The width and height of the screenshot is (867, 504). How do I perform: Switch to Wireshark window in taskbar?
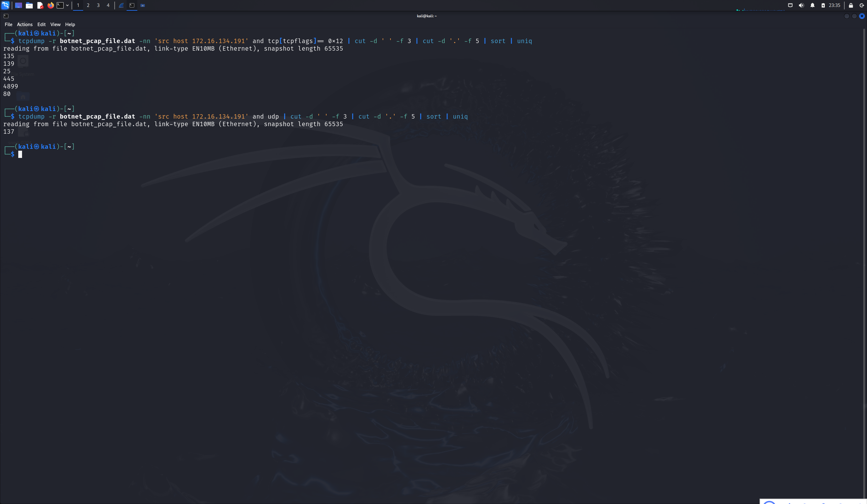pos(121,5)
